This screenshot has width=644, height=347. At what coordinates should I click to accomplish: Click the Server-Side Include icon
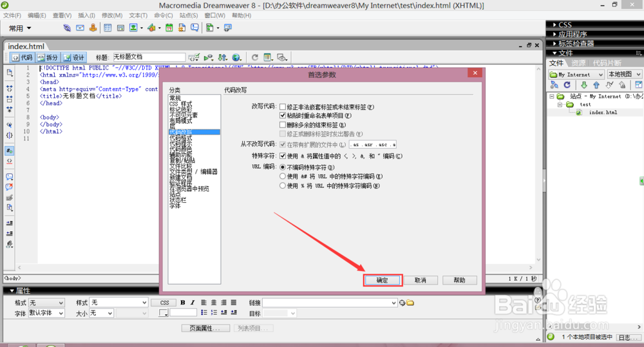click(182, 28)
